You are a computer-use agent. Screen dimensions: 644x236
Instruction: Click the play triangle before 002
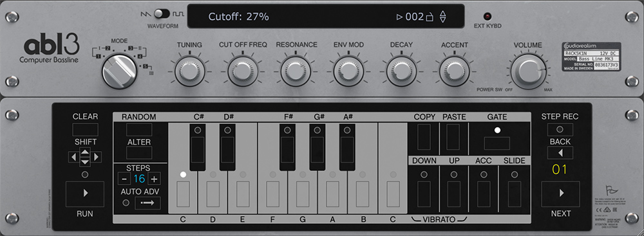[399, 17]
